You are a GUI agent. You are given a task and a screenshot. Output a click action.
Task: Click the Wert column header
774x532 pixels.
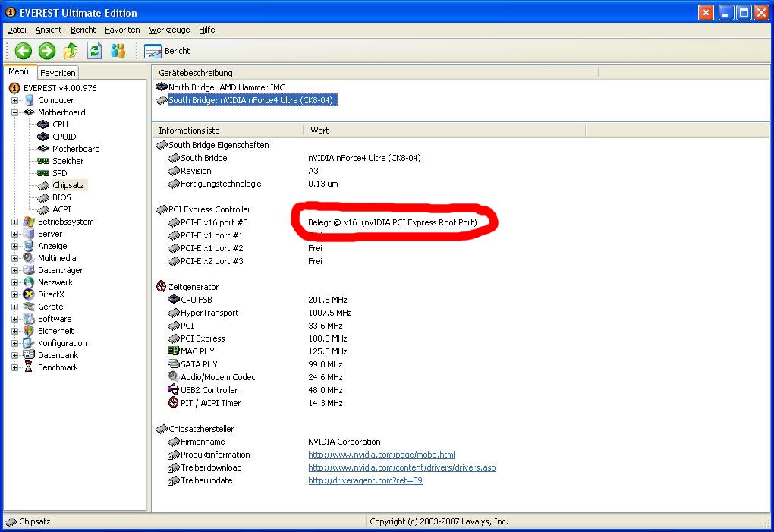(x=444, y=131)
